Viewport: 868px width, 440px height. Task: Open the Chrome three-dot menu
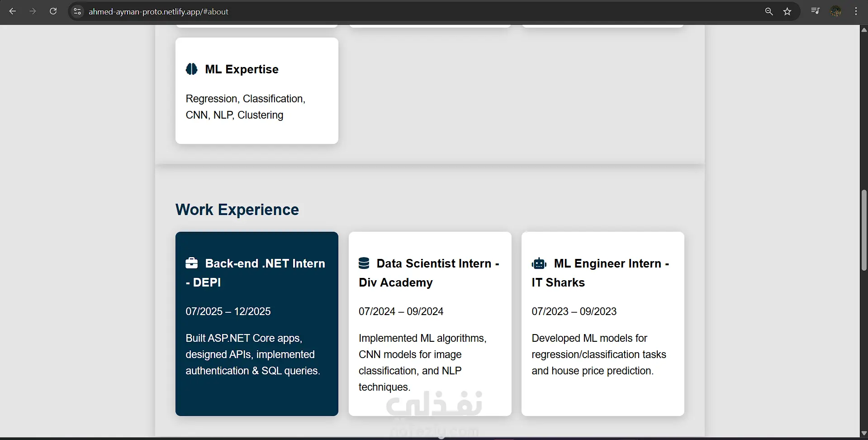coord(856,11)
